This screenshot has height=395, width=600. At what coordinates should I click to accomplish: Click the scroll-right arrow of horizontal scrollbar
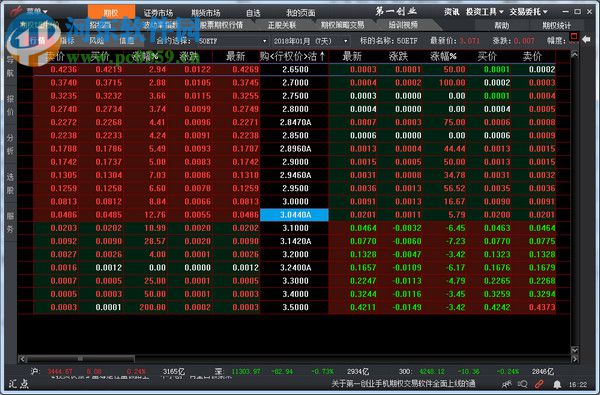pos(574,359)
